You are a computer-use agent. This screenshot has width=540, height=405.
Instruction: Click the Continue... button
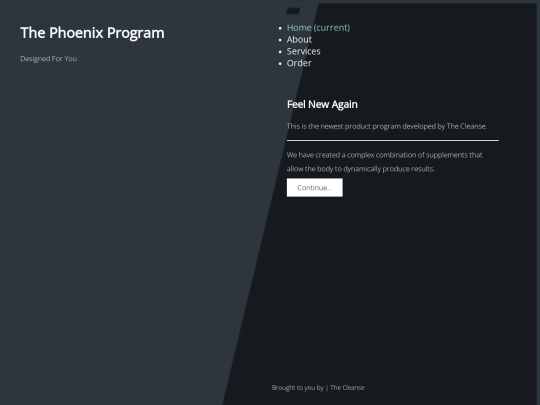pos(314,188)
